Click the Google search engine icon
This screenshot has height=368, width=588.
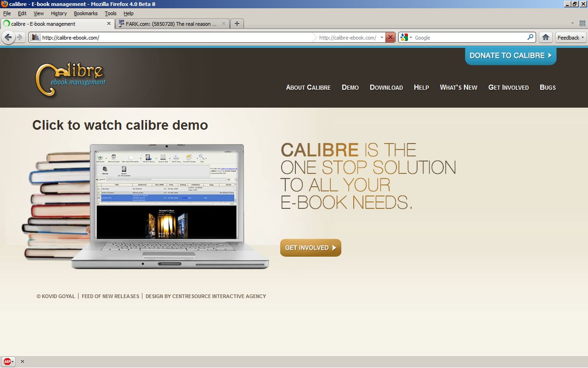[x=404, y=38]
